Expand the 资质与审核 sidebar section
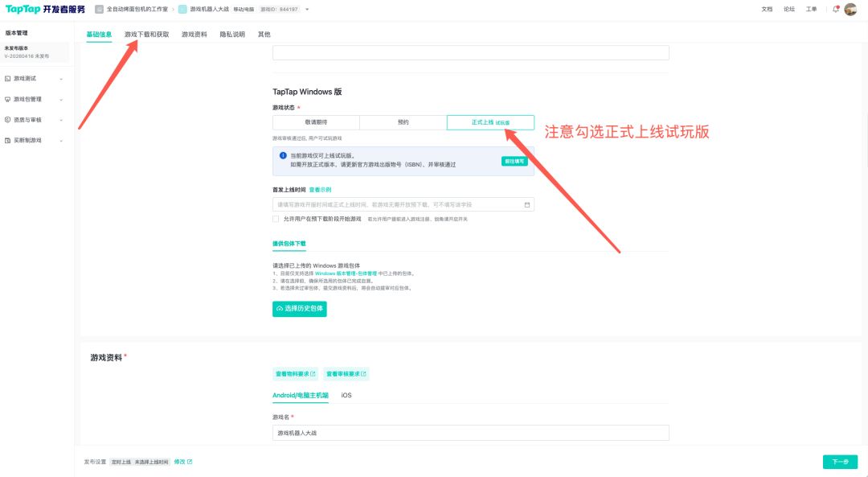This screenshot has height=477, width=868. pos(61,120)
